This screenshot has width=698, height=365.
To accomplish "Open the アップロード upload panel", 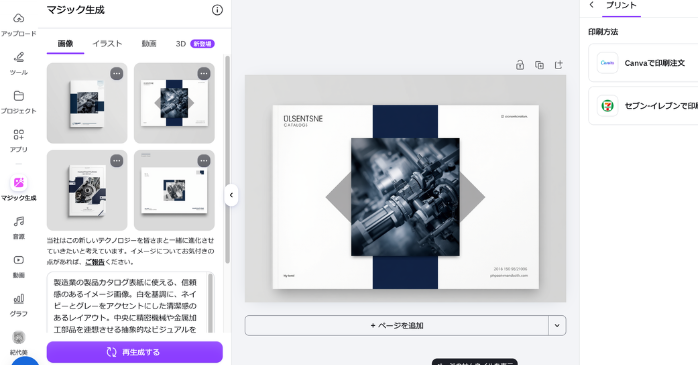I will [x=18, y=24].
